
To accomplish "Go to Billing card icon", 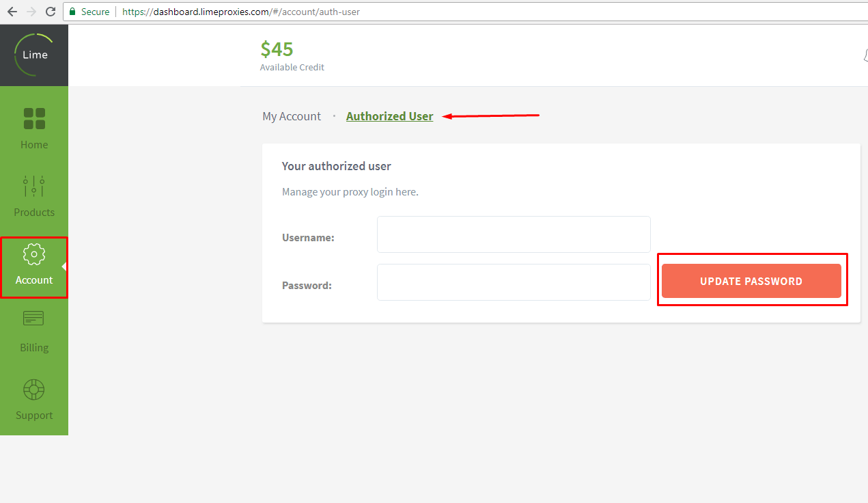I will [33, 318].
